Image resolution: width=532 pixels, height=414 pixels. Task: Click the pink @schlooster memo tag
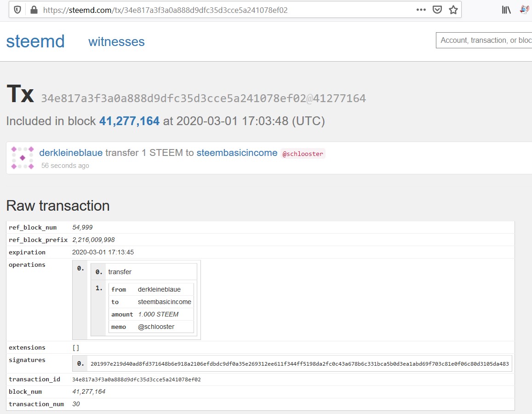coord(303,154)
